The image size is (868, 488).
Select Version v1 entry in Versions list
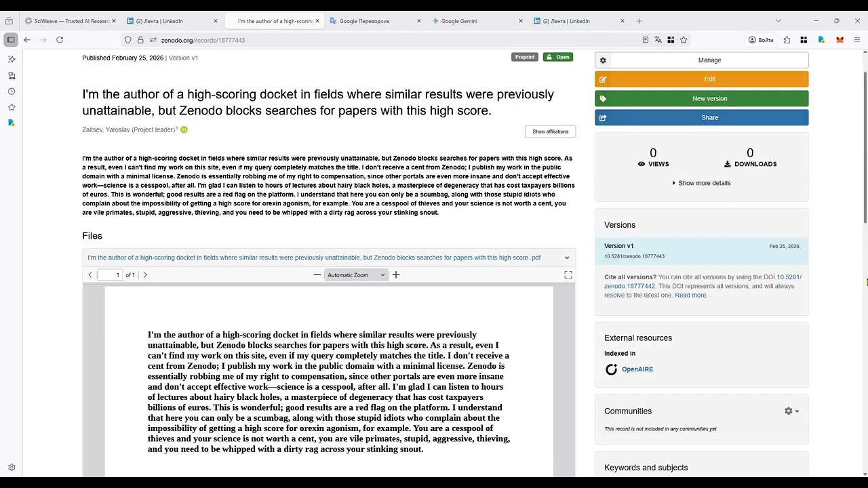click(x=702, y=251)
